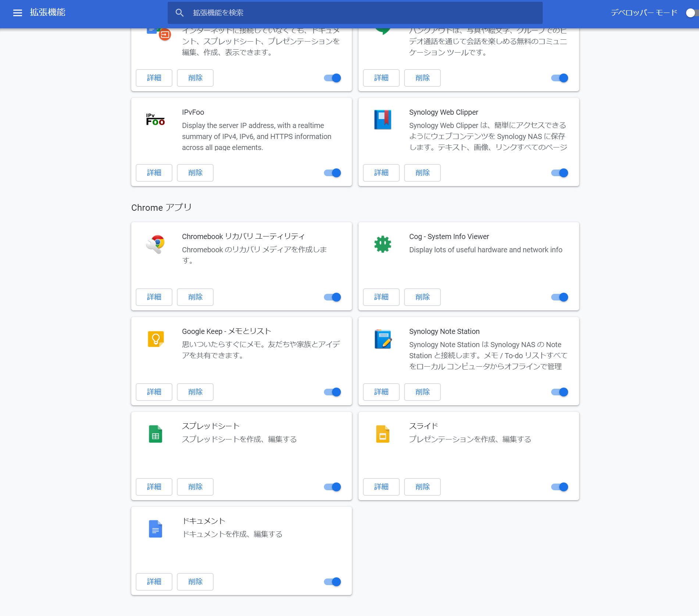Click 削除 to remove IPvFoo
The image size is (699, 616).
[x=195, y=173]
